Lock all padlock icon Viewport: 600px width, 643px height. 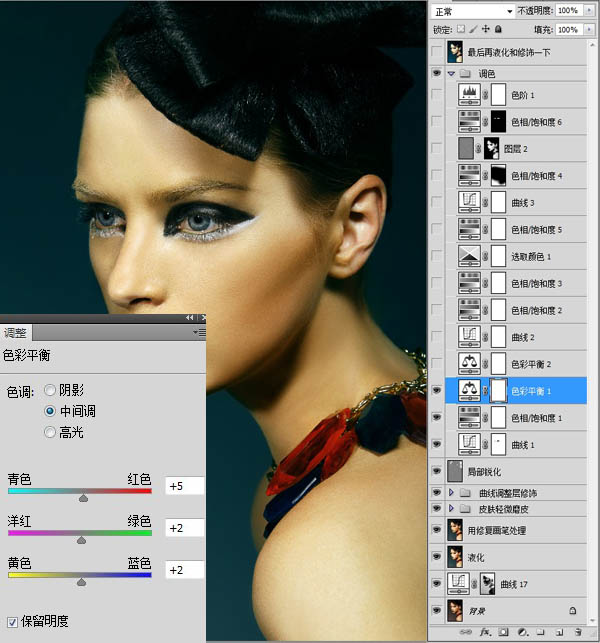pyautogui.click(x=498, y=29)
